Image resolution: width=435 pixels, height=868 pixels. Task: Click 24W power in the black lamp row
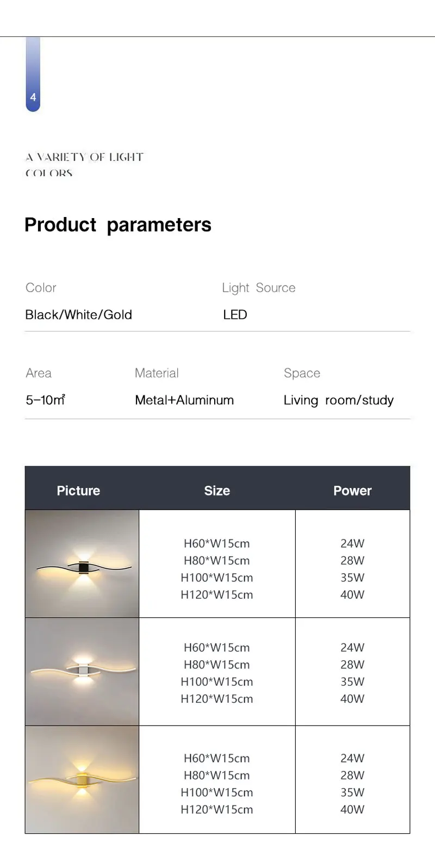(352, 543)
